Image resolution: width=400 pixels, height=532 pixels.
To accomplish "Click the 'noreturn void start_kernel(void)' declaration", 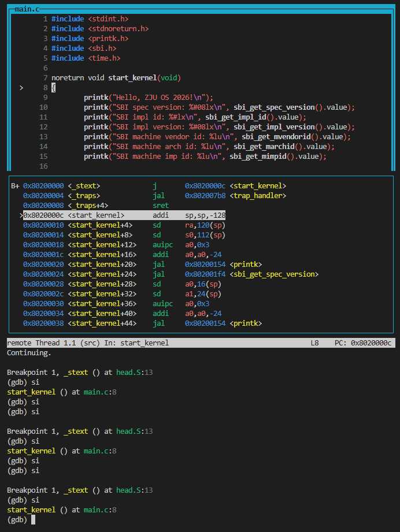I will coord(116,78).
